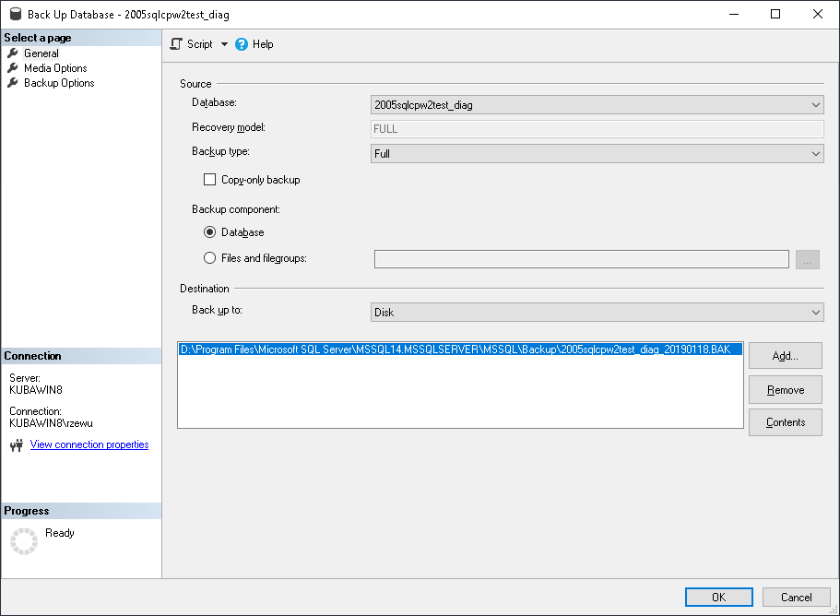Click the database icon in title bar

click(16, 14)
